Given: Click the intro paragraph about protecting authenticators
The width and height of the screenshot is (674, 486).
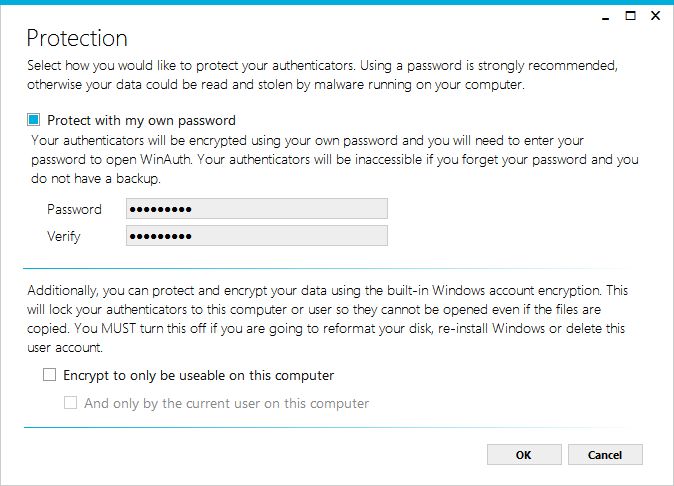Looking at the screenshot, I should [322, 75].
